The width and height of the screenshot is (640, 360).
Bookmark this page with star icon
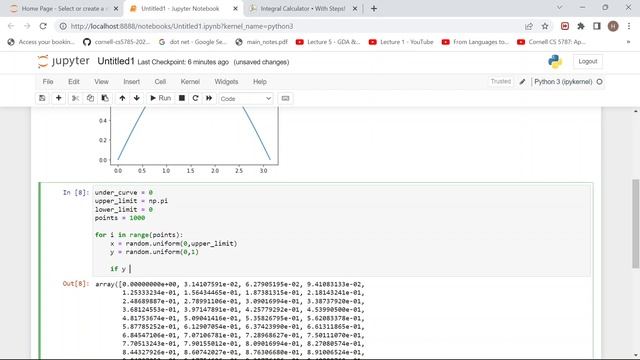[x=545, y=26]
